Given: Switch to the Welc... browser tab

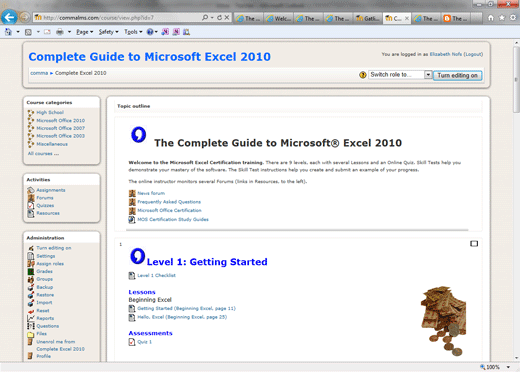Looking at the screenshot, I should pyautogui.click(x=279, y=19).
